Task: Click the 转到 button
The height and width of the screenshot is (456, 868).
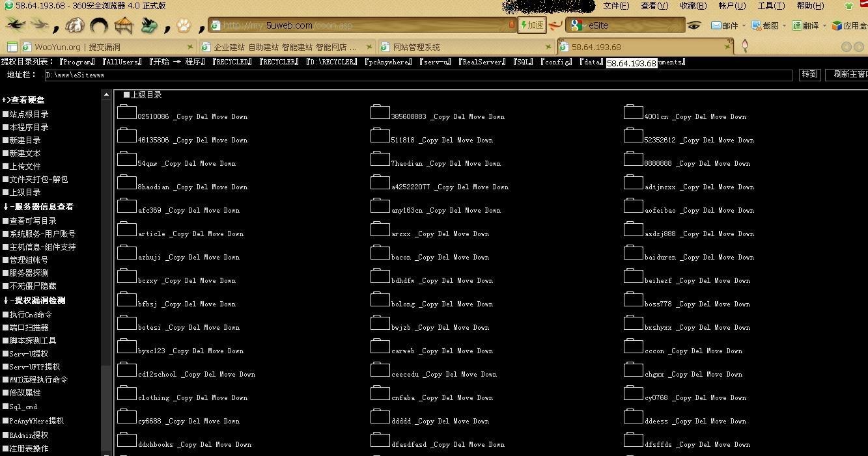Action: [809, 74]
